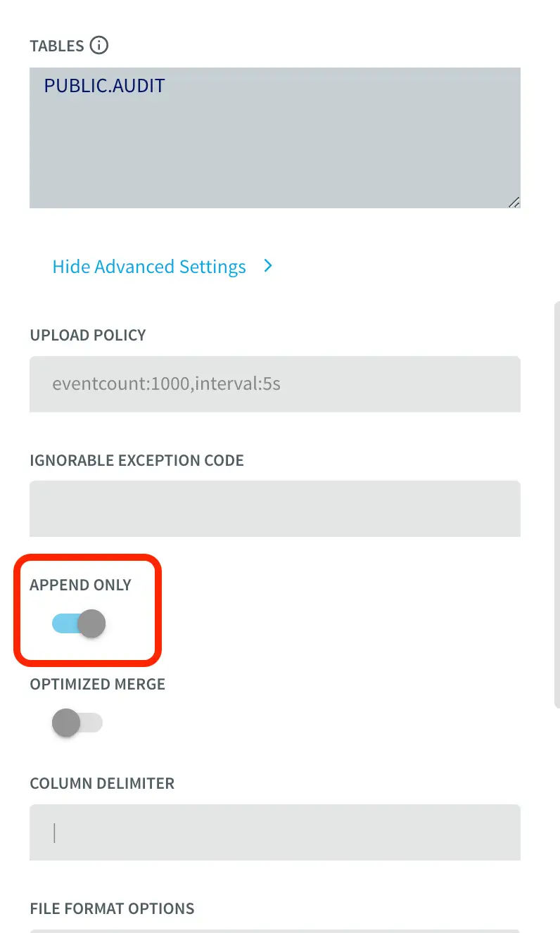Click the info icon beside TABLES
This screenshot has width=560, height=933.
click(99, 46)
